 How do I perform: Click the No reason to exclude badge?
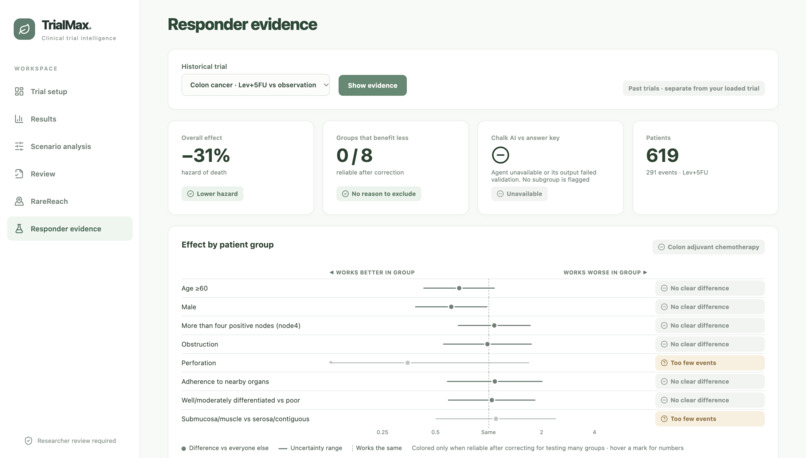pyautogui.click(x=378, y=194)
